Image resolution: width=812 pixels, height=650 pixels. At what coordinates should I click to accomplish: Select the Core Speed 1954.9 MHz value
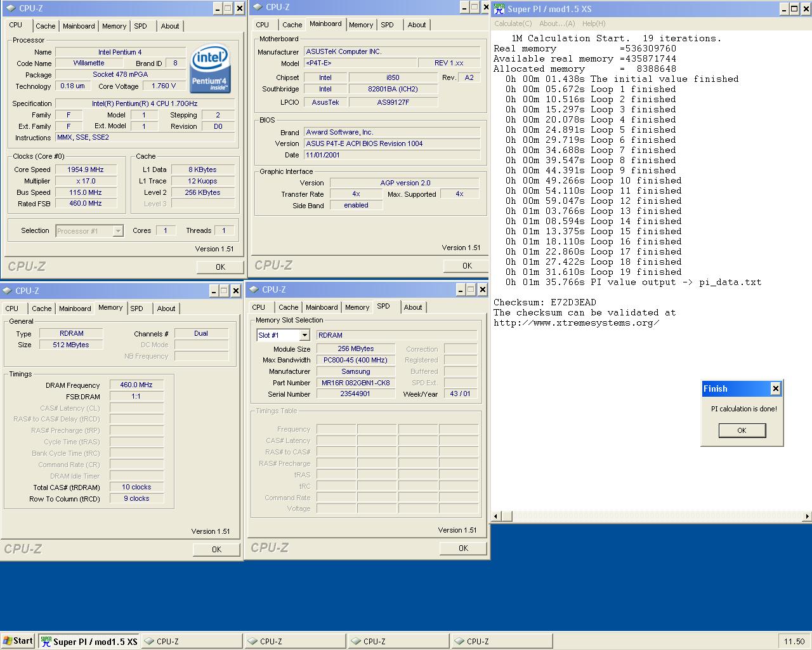(x=86, y=169)
